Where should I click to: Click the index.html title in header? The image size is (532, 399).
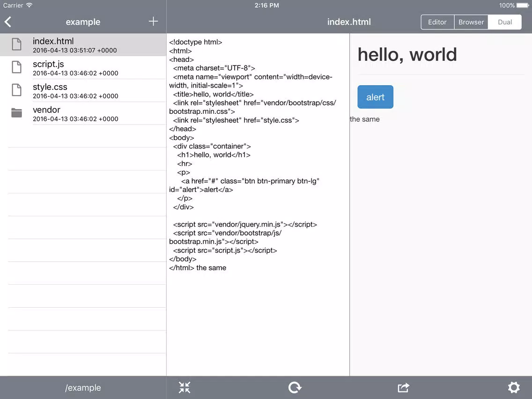pyautogui.click(x=349, y=22)
